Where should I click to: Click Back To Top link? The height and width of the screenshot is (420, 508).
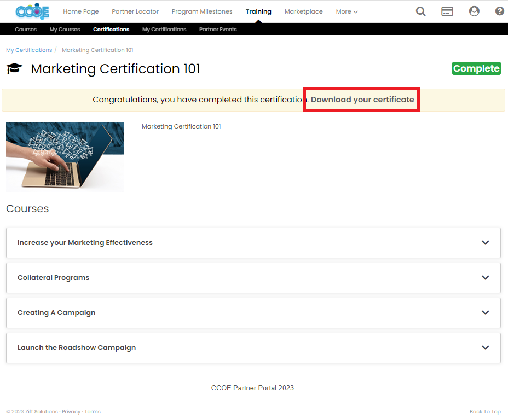pyautogui.click(x=485, y=412)
